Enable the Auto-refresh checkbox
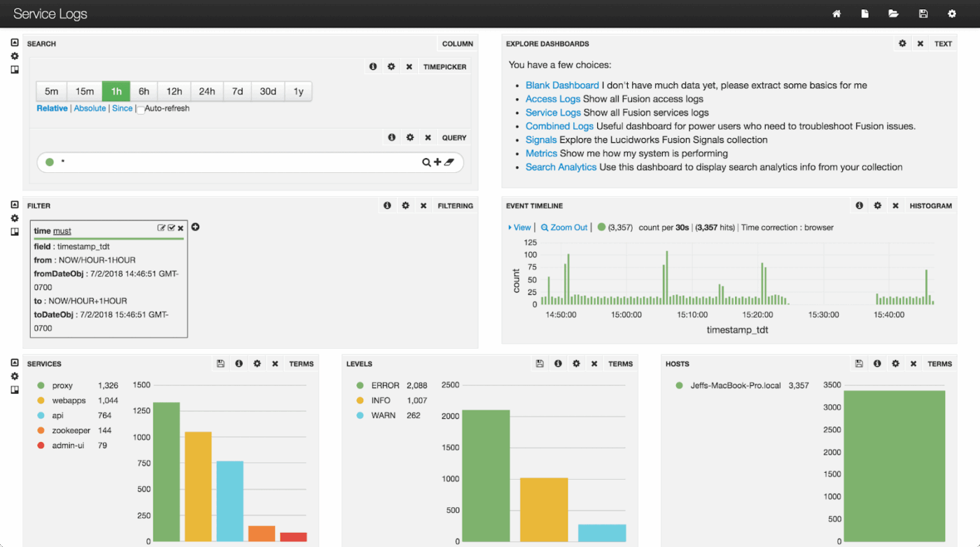This screenshot has height=547, width=980. tap(140, 109)
